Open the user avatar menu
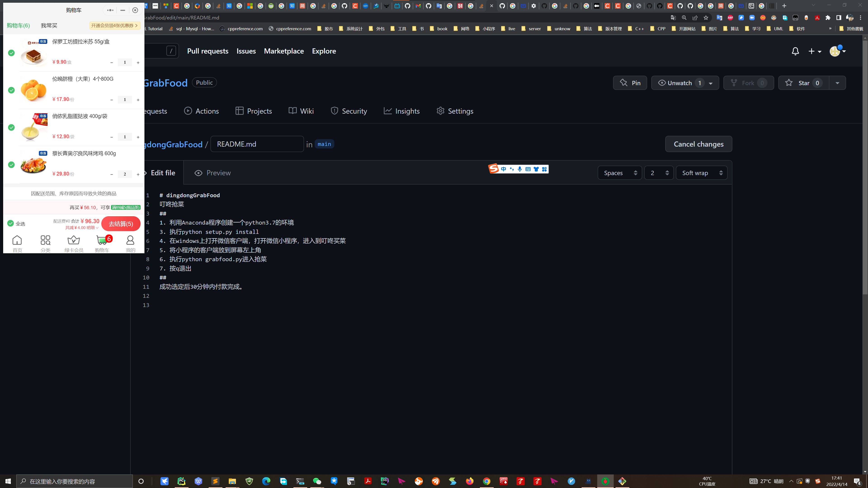Image resolution: width=868 pixels, height=488 pixels. [837, 51]
